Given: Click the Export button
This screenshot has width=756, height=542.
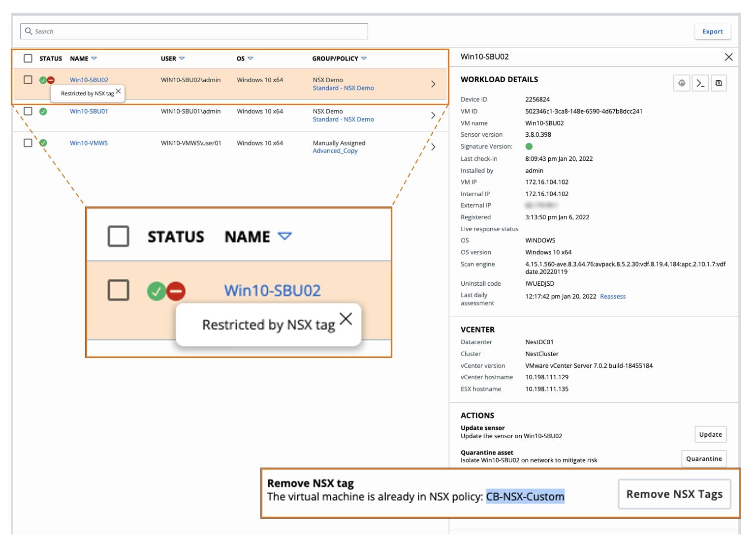Looking at the screenshot, I should (712, 31).
